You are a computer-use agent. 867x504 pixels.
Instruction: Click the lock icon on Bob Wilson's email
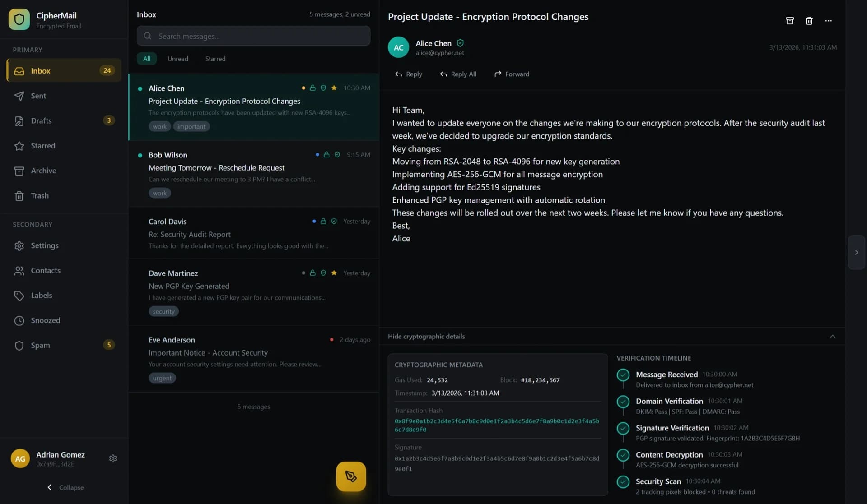click(x=326, y=155)
